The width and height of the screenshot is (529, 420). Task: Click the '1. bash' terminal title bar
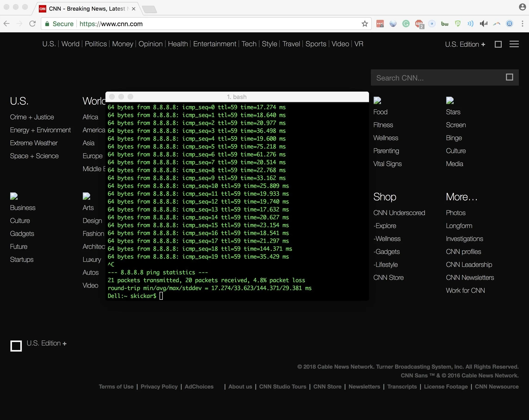237,97
